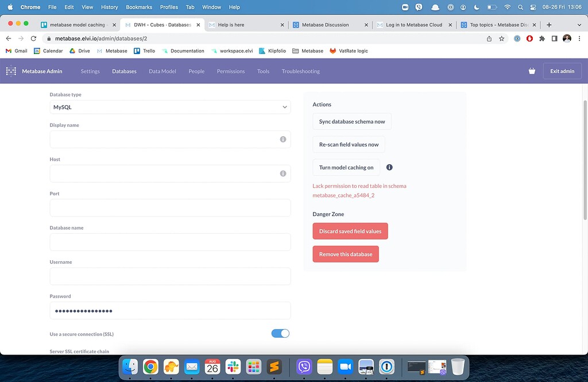Click the info icon next to Display name
Viewport: 588px width, 382px height.
pyautogui.click(x=283, y=139)
